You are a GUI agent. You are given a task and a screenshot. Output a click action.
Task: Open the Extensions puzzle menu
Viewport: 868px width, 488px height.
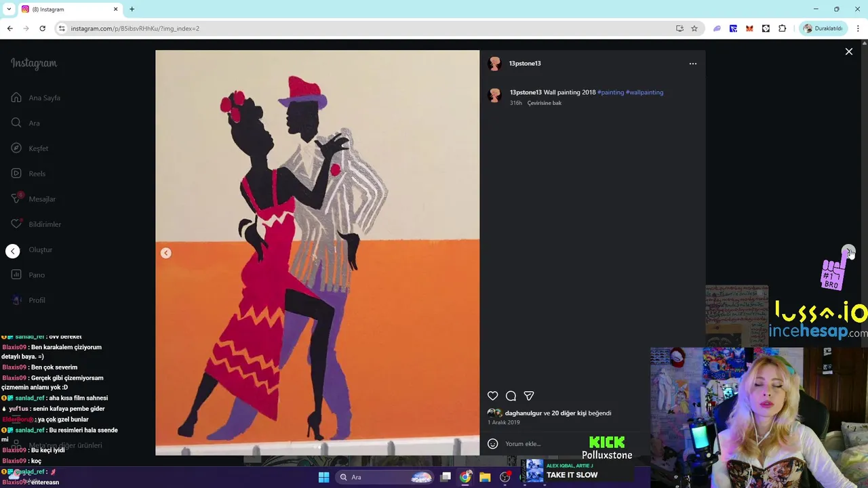click(x=782, y=28)
